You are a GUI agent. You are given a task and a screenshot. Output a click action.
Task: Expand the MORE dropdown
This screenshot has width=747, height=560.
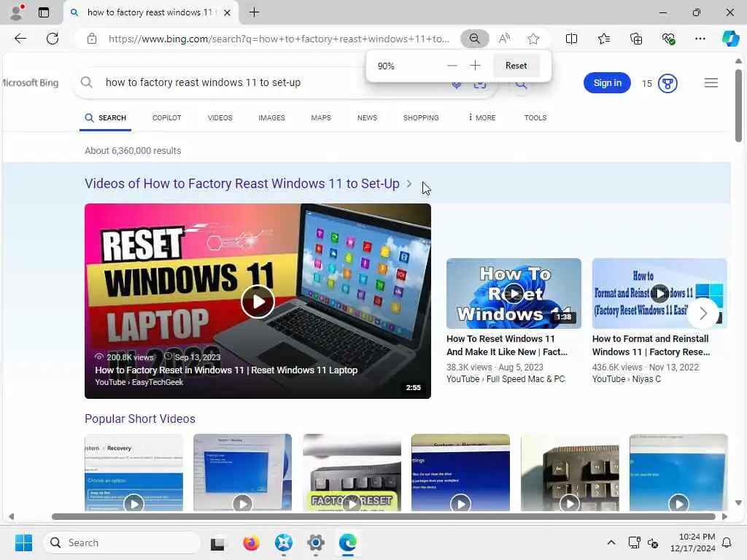[482, 117]
